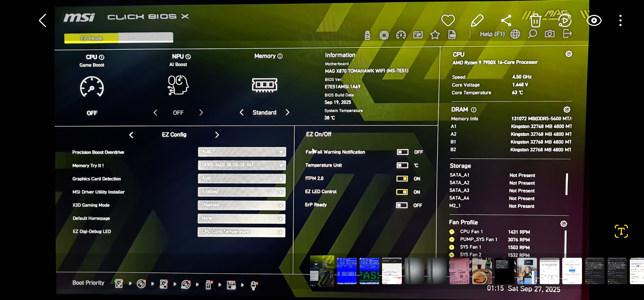Viewport: 644px width, 300px height.
Task: Click the Memory module icon
Action: coord(264,85)
